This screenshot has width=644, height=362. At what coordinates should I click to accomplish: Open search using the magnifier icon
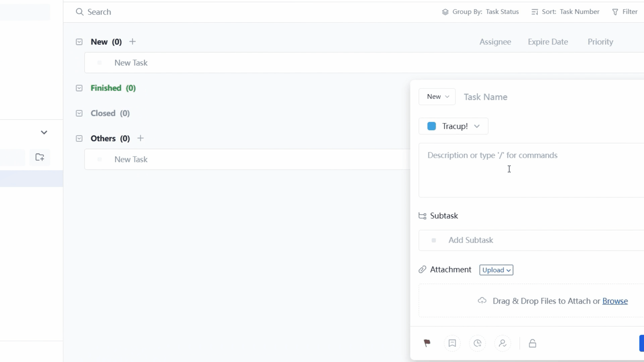(x=80, y=11)
